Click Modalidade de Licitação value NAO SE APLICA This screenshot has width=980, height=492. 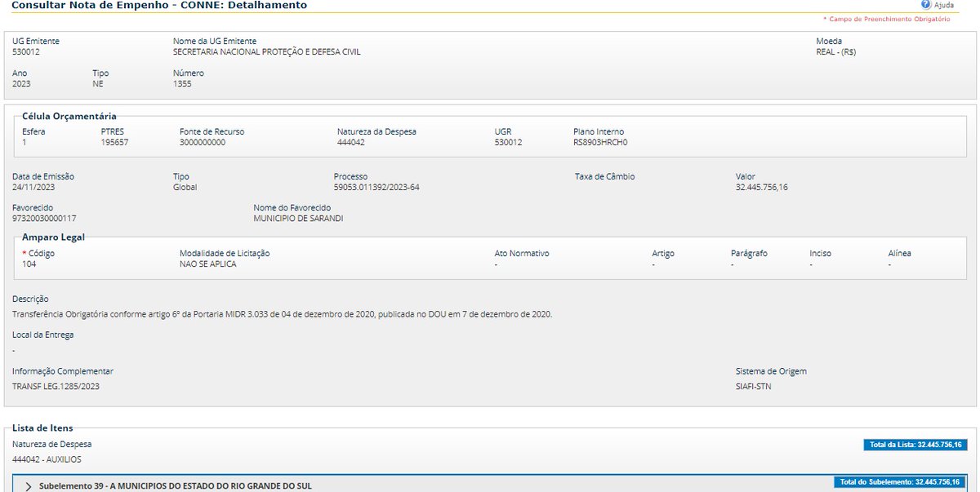208,264
